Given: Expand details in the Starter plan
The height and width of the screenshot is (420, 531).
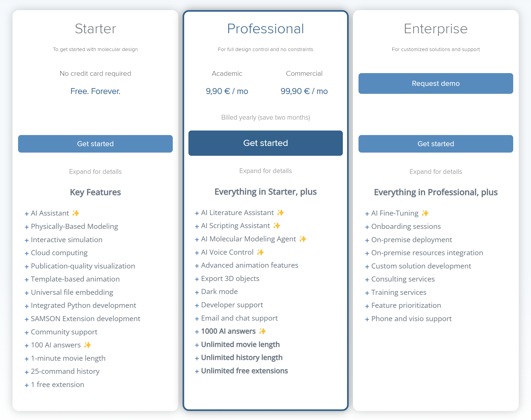Looking at the screenshot, I should (95, 172).
